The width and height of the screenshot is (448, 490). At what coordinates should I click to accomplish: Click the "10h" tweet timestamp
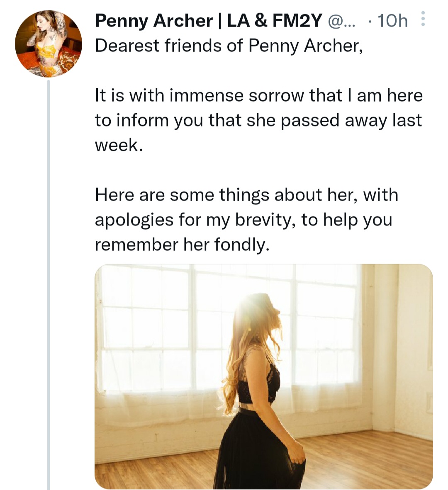[x=392, y=21]
